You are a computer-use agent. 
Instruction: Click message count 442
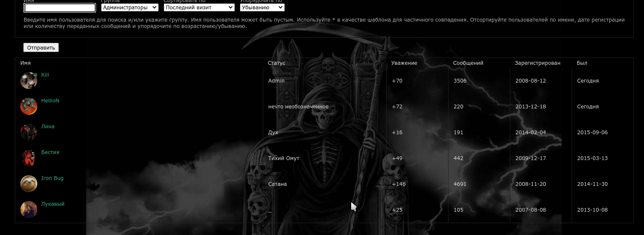(458, 158)
